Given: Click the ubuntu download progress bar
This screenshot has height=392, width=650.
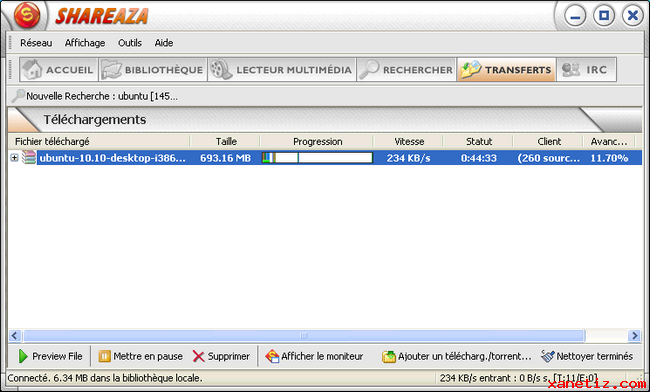Looking at the screenshot, I should click(x=317, y=158).
